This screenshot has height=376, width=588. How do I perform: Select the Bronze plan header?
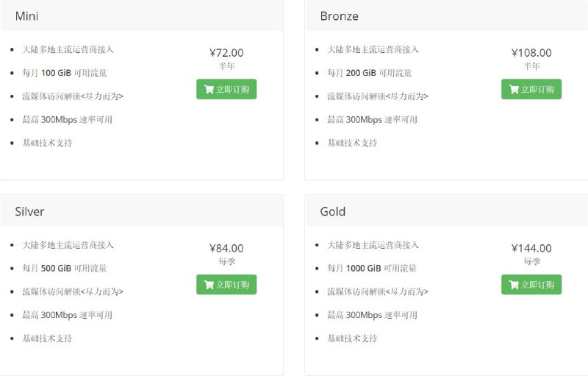point(446,15)
